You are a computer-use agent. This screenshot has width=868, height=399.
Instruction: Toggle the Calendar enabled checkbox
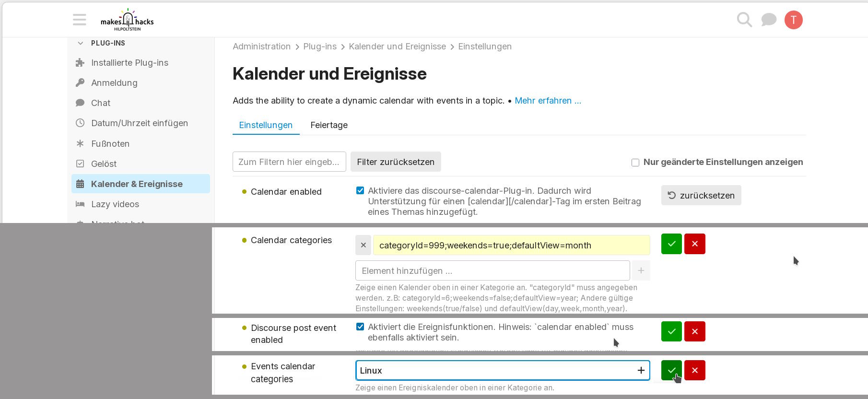coord(360,190)
